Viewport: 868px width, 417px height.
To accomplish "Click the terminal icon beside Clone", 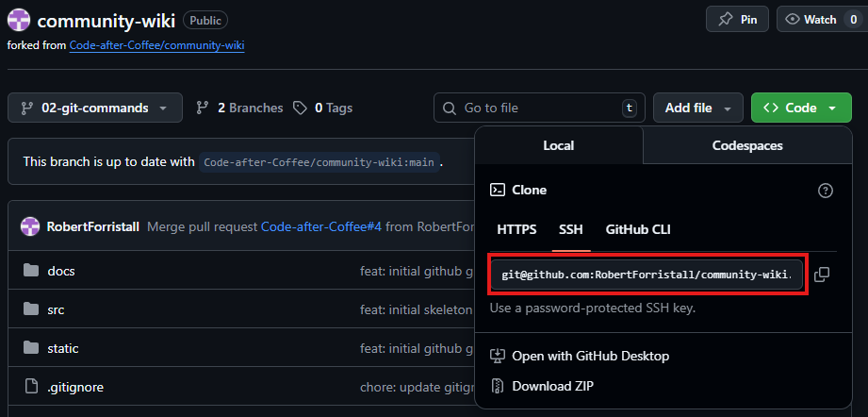I will click(497, 190).
